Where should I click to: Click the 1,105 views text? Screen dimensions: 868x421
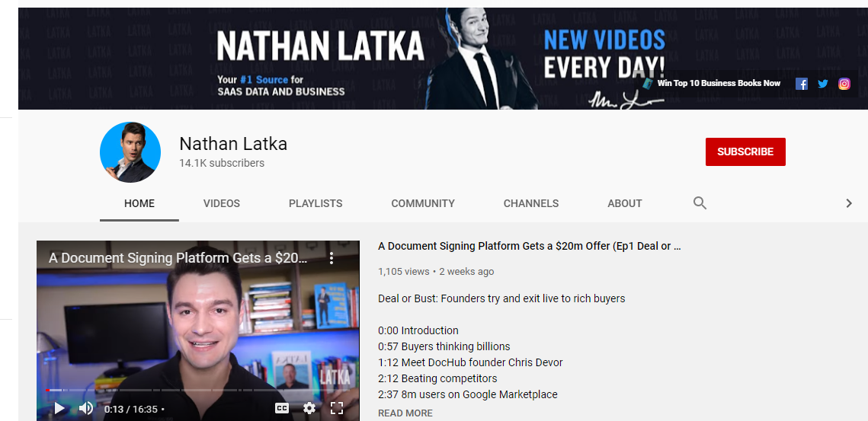(x=404, y=272)
